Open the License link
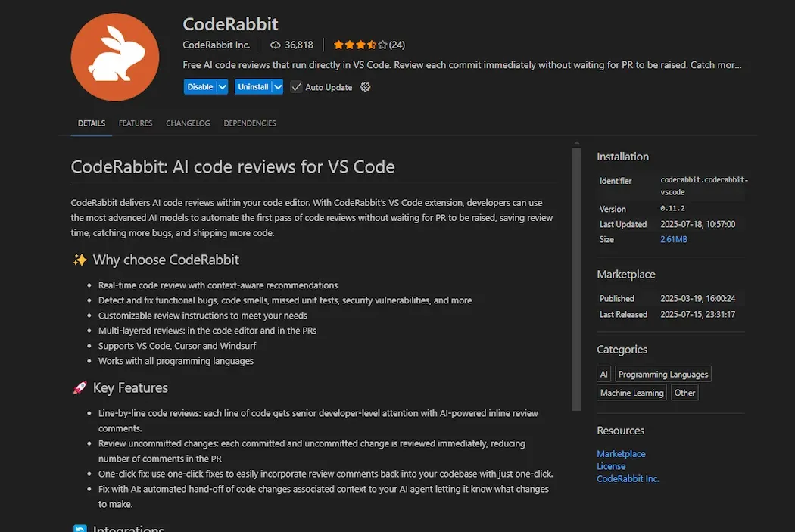The image size is (795, 532). click(611, 466)
